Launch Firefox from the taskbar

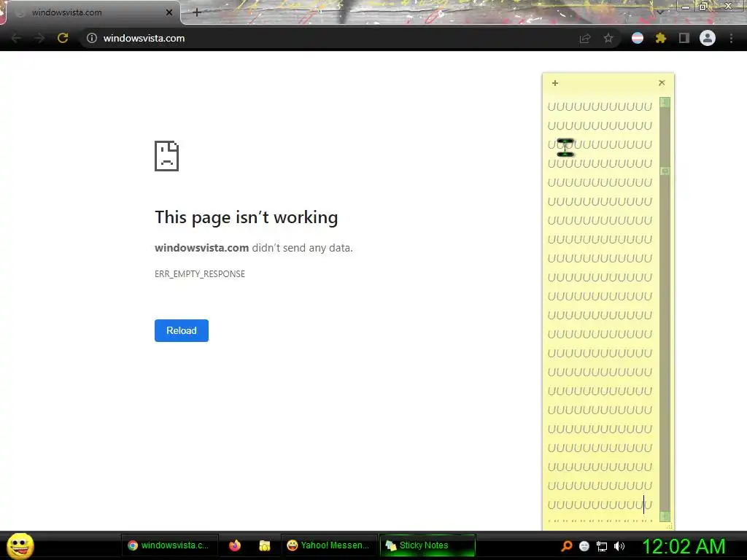coord(235,545)
